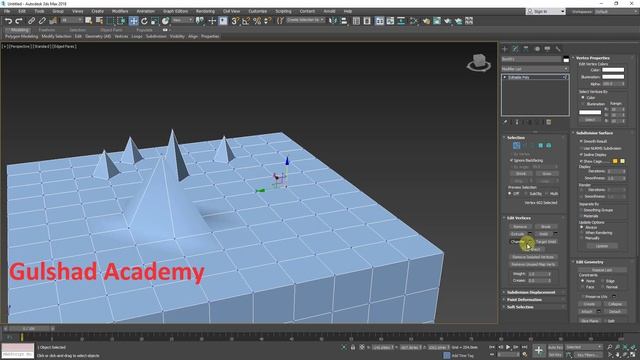Image resolution: width=640 pixels, height=360 pixels.
Task: Open the Modifiers menu
Action: point(120,11)
